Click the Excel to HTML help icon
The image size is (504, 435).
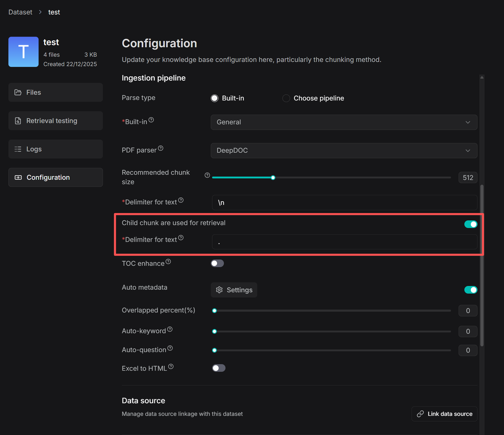(171, 367)
